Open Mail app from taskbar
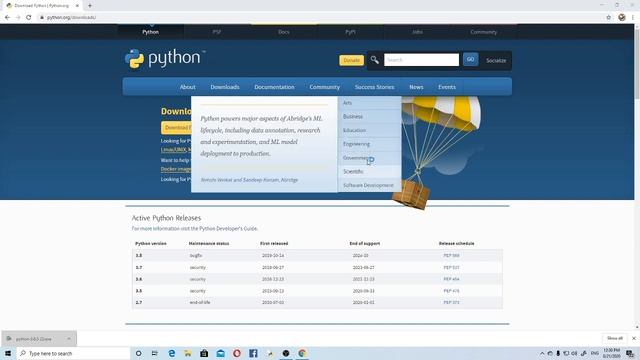 220,353
